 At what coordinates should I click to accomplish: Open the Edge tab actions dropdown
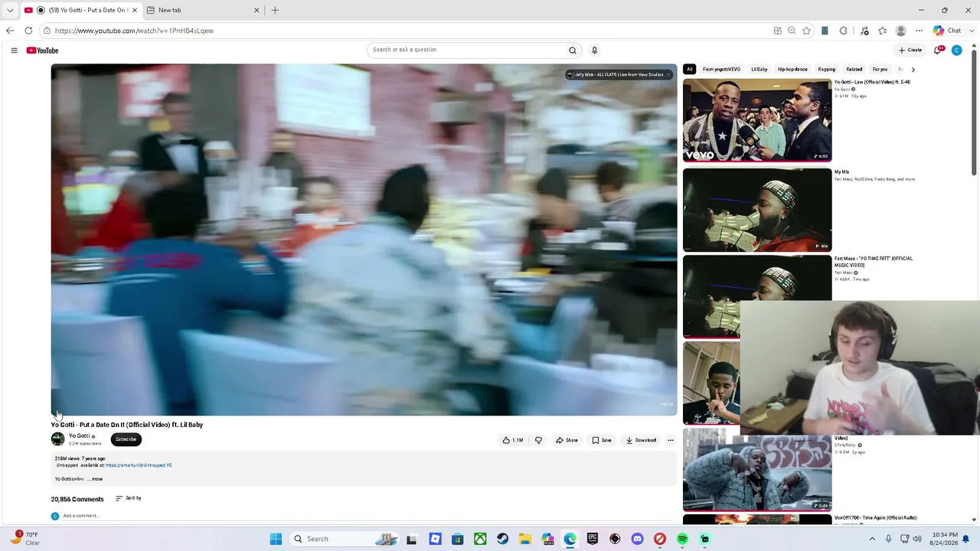click(10, 10)
